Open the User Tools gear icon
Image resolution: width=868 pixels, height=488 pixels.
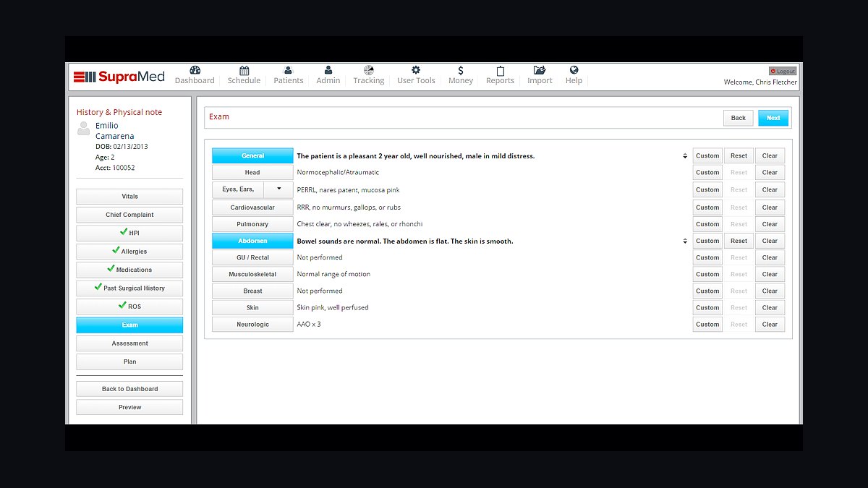416,70
